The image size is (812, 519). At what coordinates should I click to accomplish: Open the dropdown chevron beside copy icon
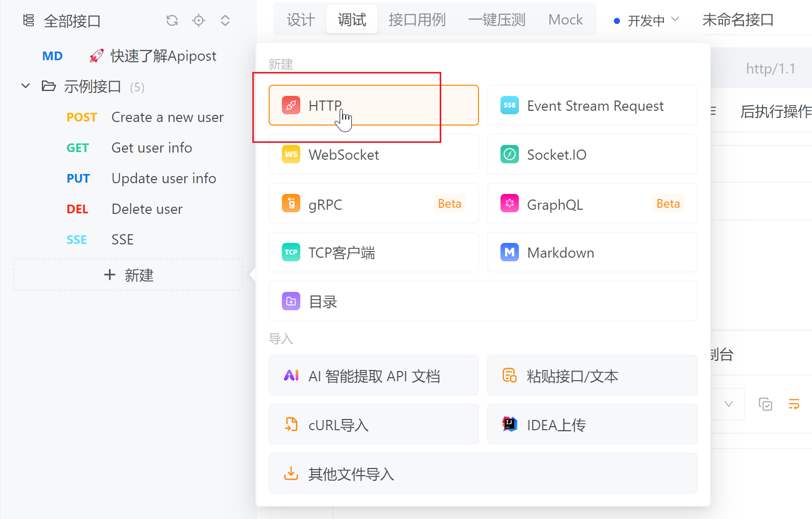(729, 404)
